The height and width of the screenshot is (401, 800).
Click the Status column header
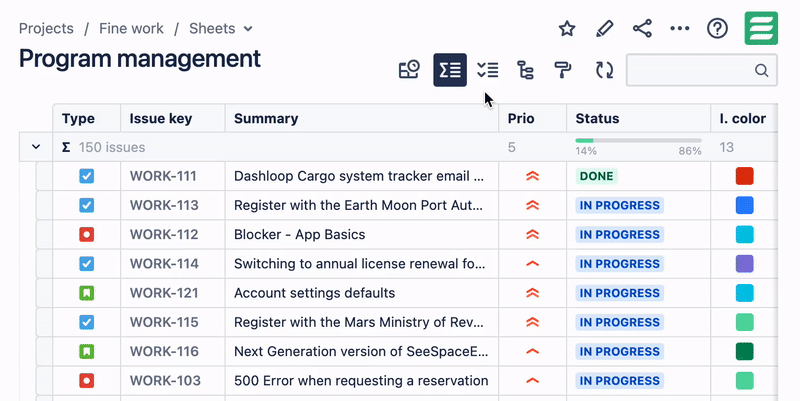point(598,118)
